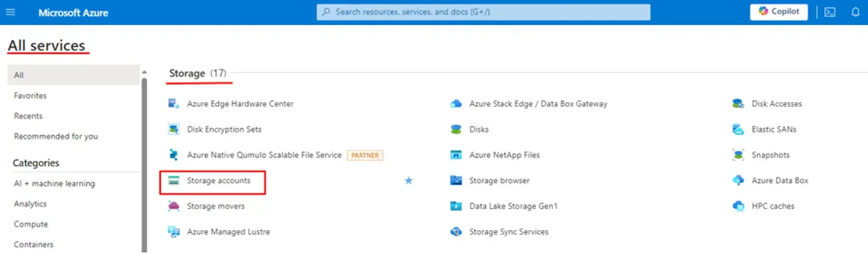Click the Storage movers icon
Screen dimensions: 868x253
coord(174,206)
